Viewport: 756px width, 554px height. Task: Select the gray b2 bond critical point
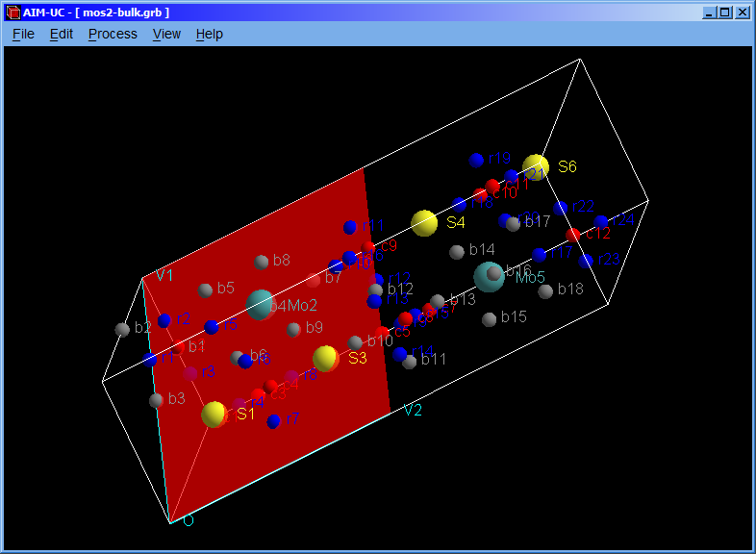[x=122, y=330]
